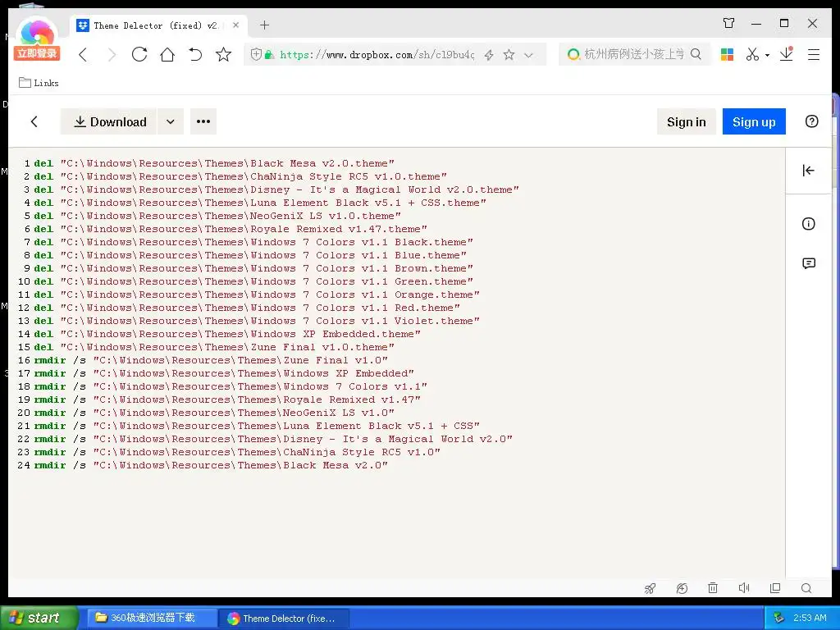Click the Download button
This screenshot has height=630, width=840.
coord(108,121)
